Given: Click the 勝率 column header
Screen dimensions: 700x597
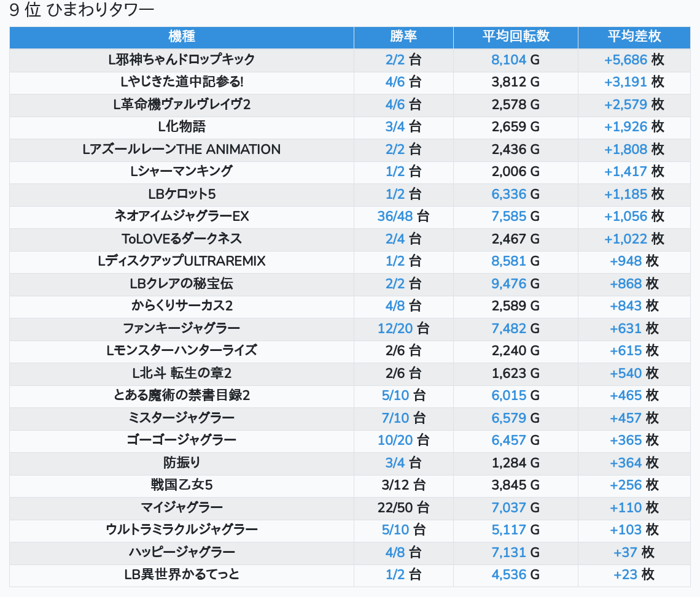Looking at the screenshot, I should click(403, 37).
